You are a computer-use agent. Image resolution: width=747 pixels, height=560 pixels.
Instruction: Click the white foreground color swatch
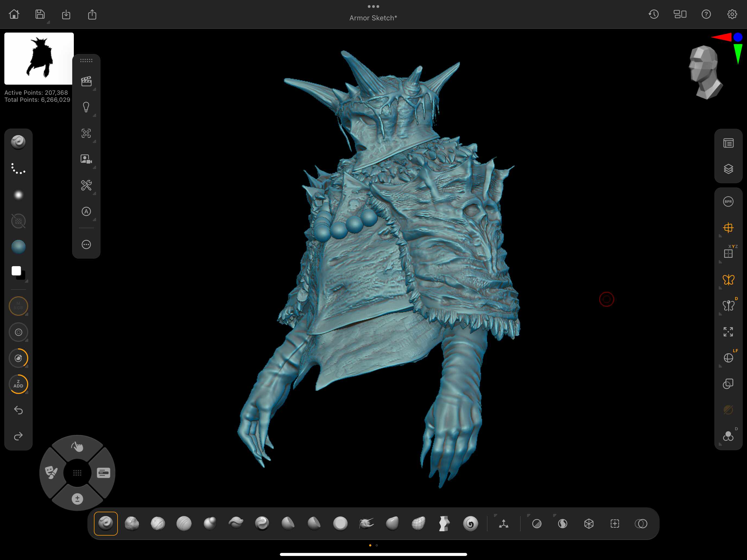click(x=16, y=271)
